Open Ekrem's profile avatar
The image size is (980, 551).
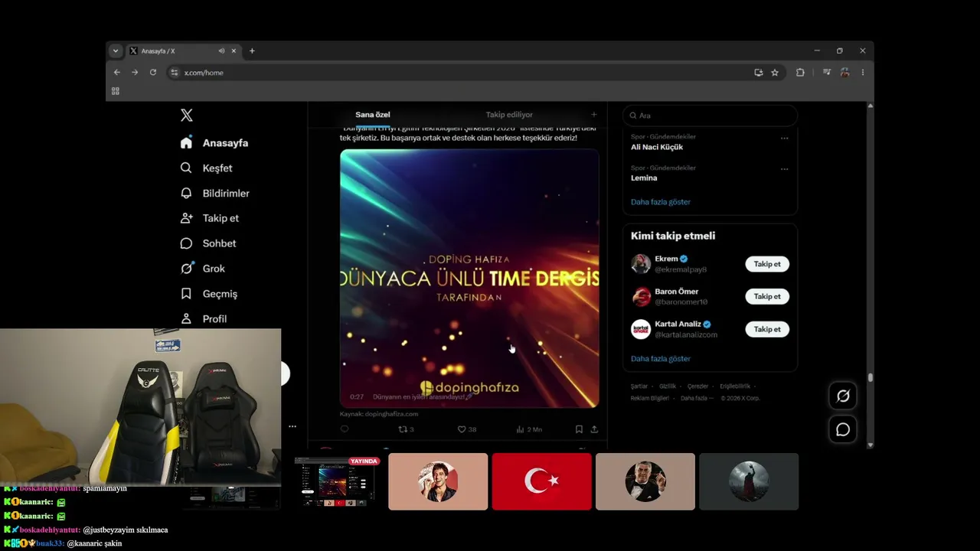pos(641,264)
